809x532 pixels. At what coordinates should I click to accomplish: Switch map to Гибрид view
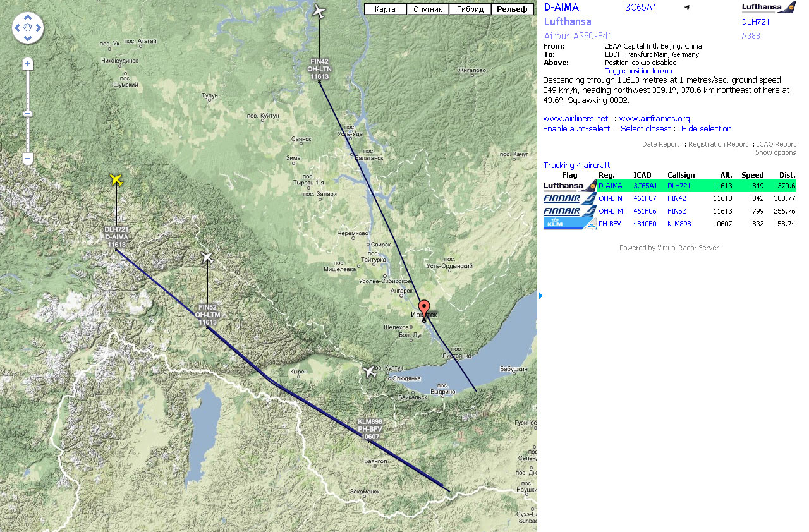[470, 9]
